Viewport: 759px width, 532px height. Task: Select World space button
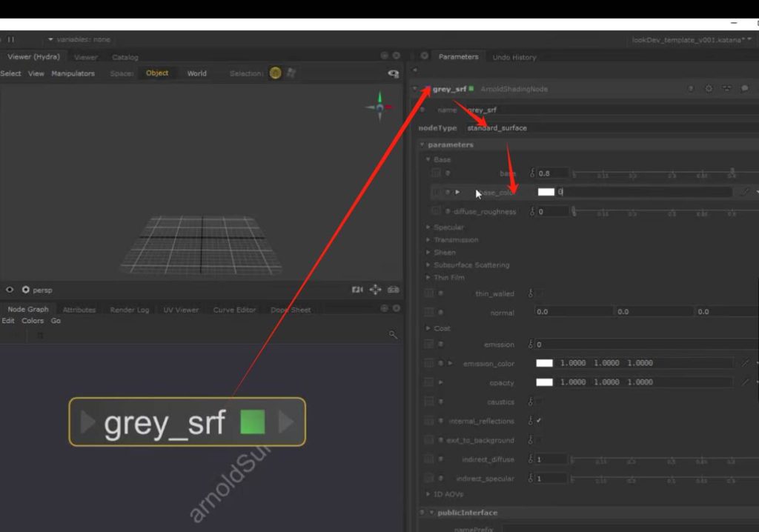click(196, 73)
